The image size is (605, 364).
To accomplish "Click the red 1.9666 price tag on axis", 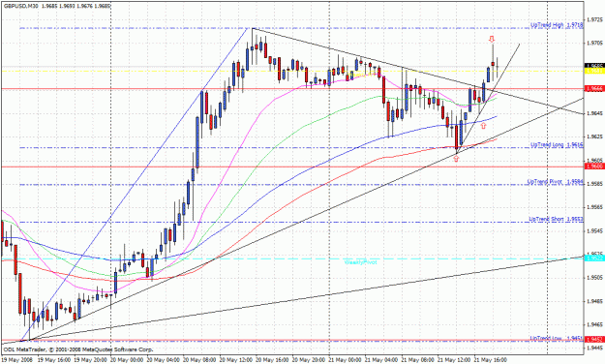I will click(595, 89).
